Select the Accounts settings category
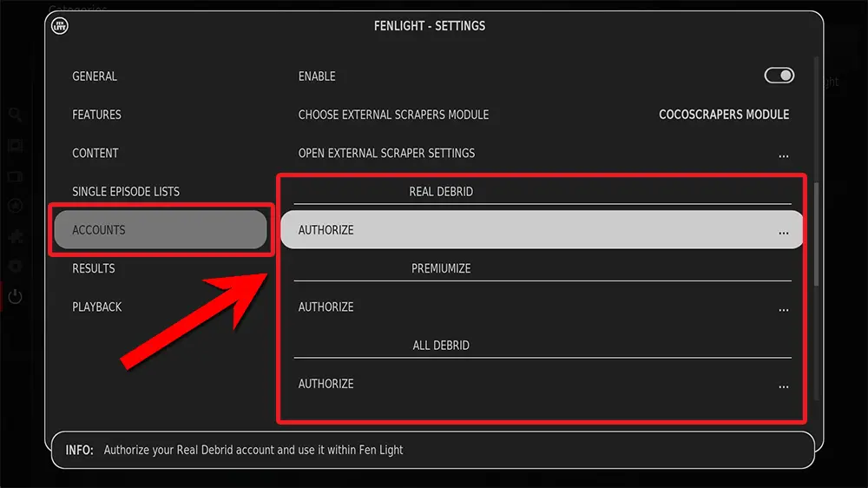 coord(161,229)
